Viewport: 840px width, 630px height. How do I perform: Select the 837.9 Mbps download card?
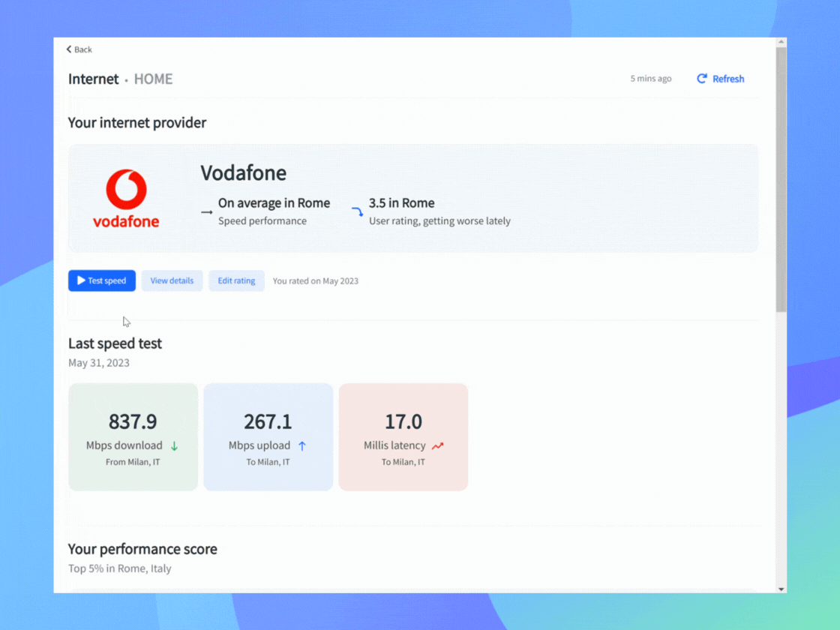pos(133,436)
